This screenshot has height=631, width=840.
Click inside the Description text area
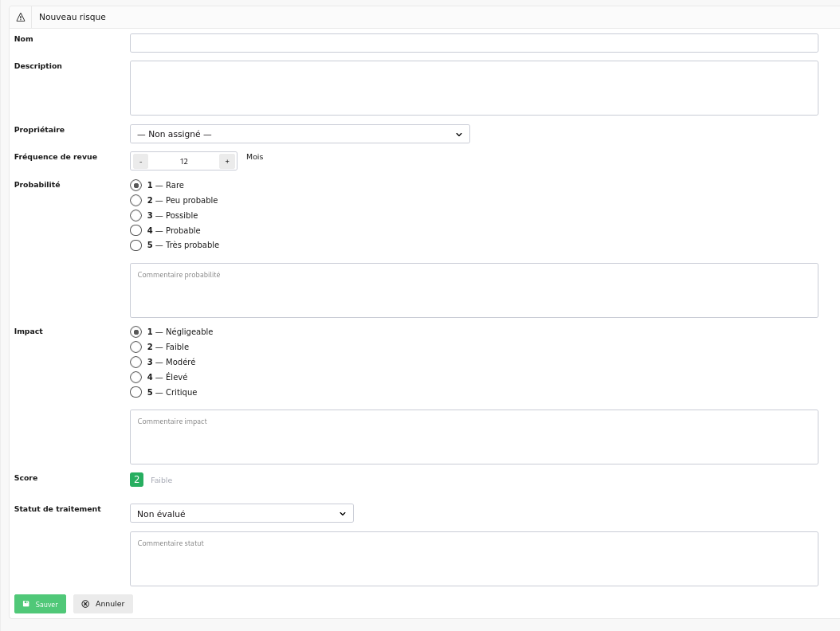(x=473, y=88)
